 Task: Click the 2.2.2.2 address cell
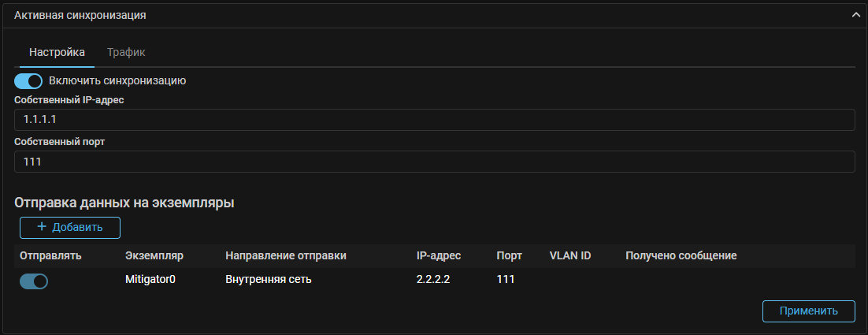pos(433,279)
